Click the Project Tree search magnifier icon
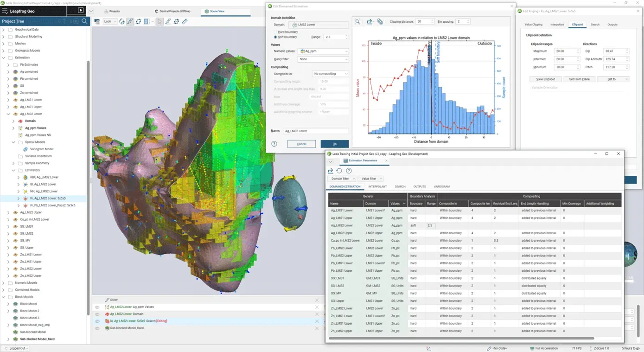This screenshot has width=644, height=352. (x=84, y=21)
